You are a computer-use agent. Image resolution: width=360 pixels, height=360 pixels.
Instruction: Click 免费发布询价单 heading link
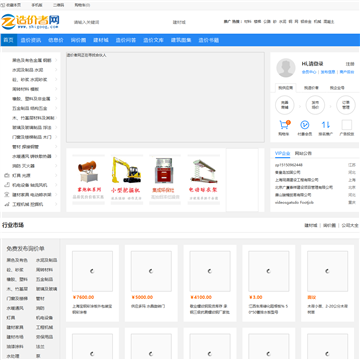point(25,249)
